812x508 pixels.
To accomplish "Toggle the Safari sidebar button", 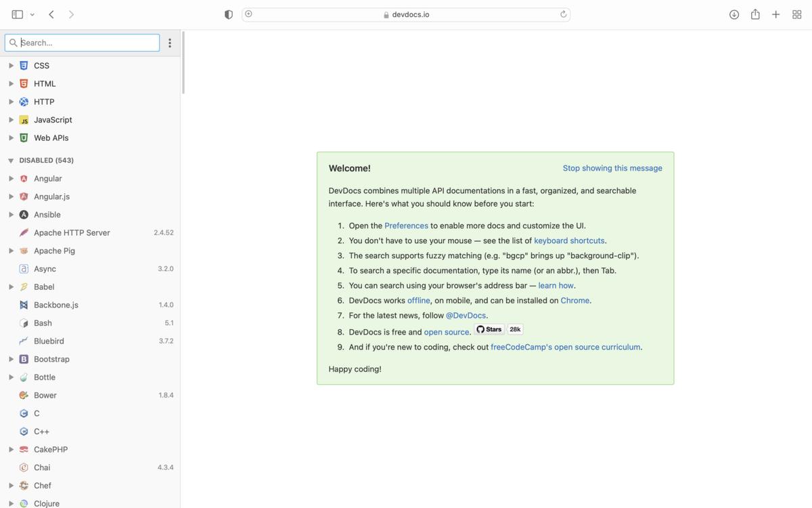I will coord(18,14).
